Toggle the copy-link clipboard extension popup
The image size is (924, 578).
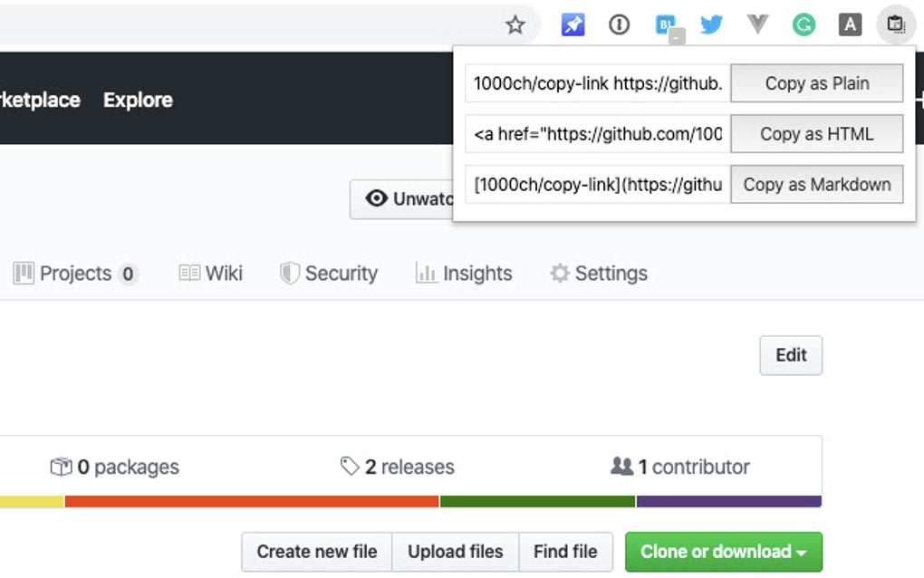pos(896,24)
